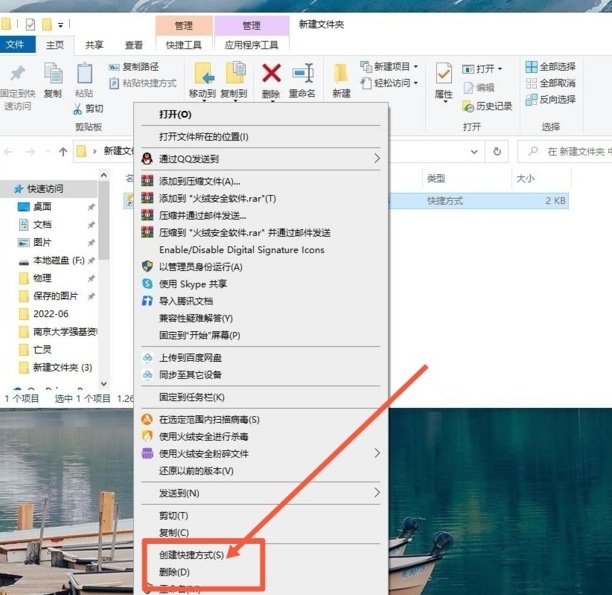Click the 在 新建文件夹 中搜索 search box
Viewport: 612px width, 595px height.
click(575, 151)
